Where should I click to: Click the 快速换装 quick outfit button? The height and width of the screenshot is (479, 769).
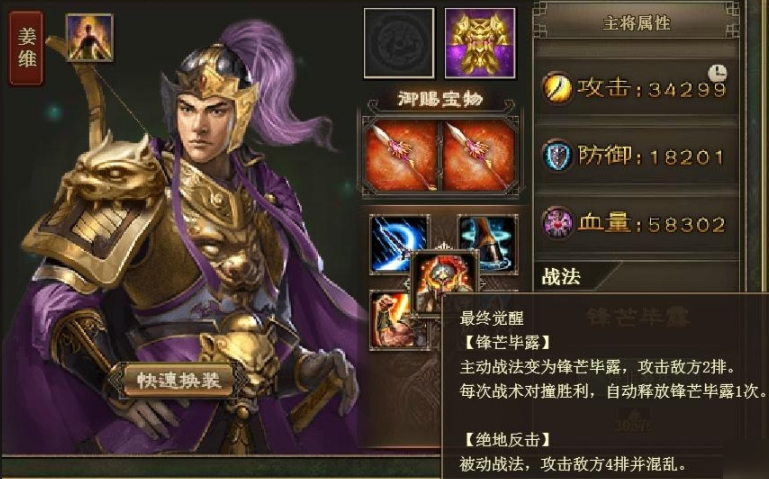(178, 380)
